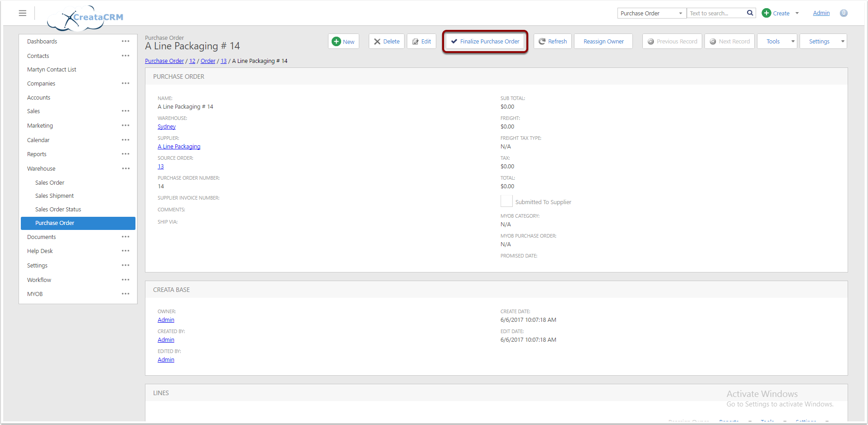The image size is (868, 425).
Task: Open Sales Shipment in the sidebar
Action: pyautogui.click(x=54, y=196)
